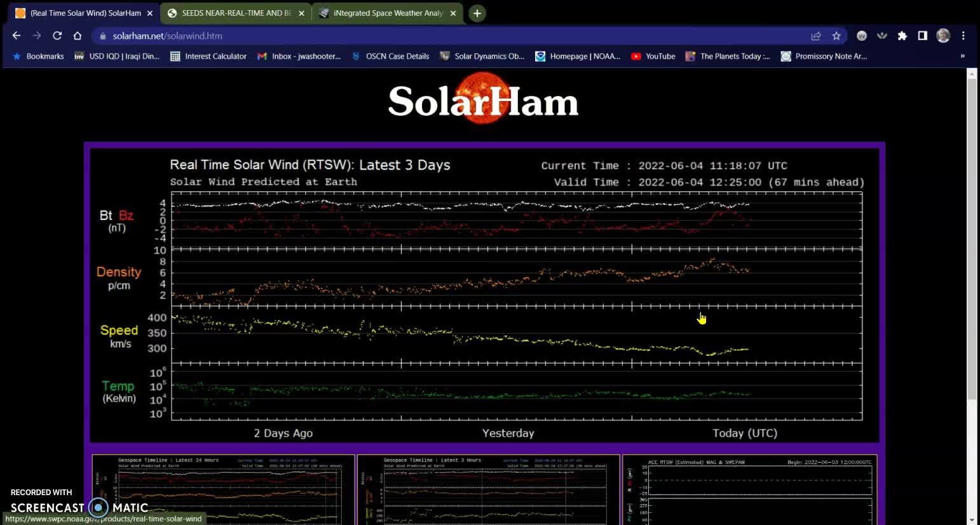Open YouTube bookmark

(653, 56)
